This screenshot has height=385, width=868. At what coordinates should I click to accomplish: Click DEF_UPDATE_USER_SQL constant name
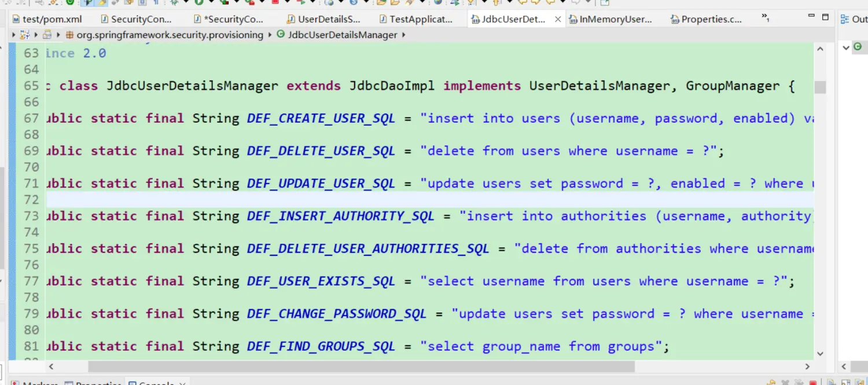[x=321, y=184]
